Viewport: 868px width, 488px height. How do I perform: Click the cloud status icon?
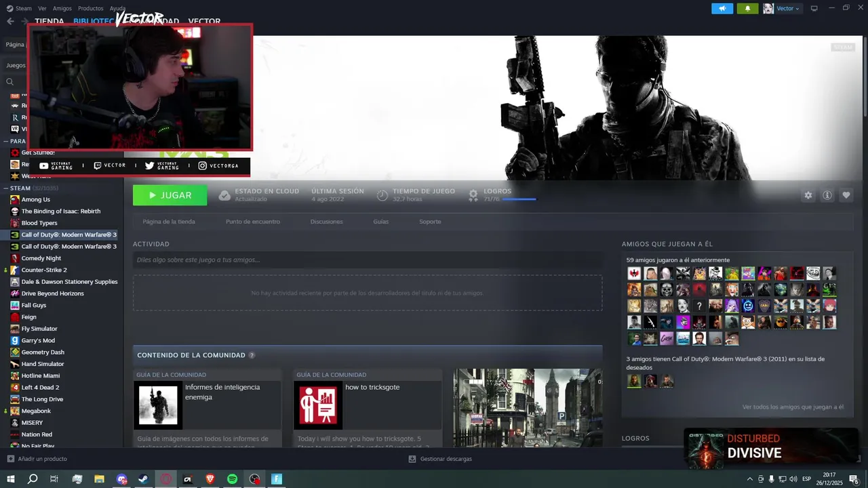[x=224, y=195]
